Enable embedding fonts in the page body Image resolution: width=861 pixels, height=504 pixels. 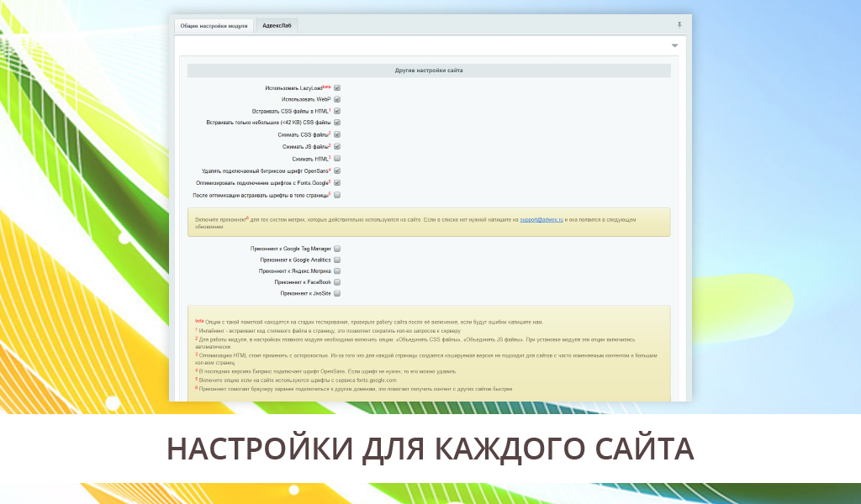pyautogui.click(x=337, y=195)
